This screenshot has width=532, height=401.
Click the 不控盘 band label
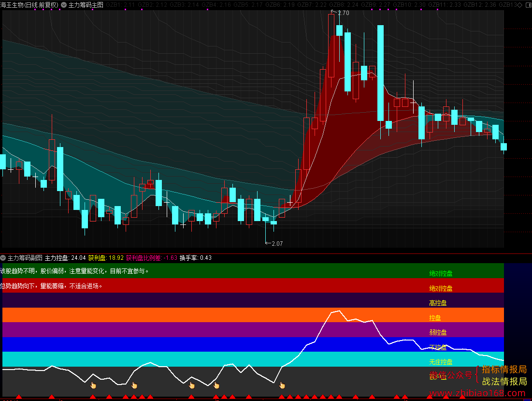pos(438,347)
